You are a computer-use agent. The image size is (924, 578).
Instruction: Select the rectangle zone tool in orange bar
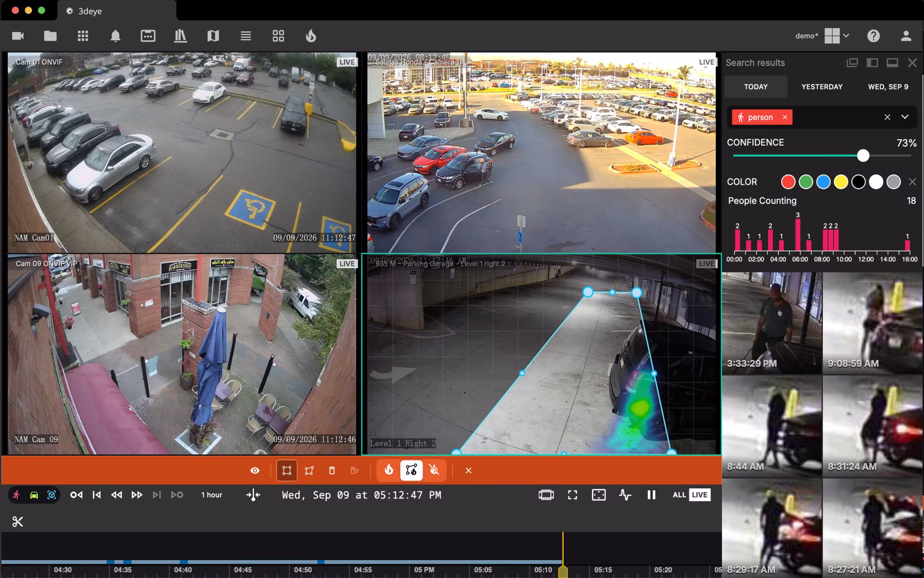[286, 470]
